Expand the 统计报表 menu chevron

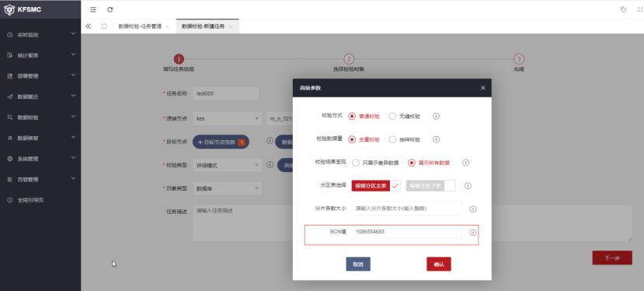(x=73, y=54)
